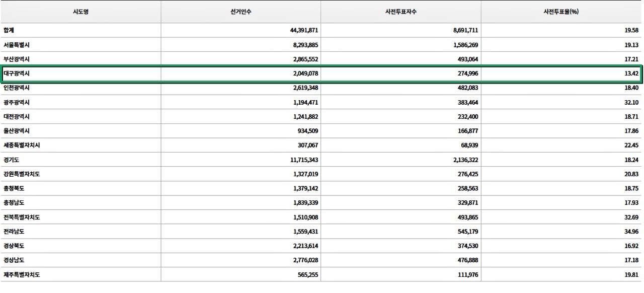This screenshot has width=644, height=293.
Task: Select 전라남도 early voting rate 34.96
Action: (x=631, y=232)
